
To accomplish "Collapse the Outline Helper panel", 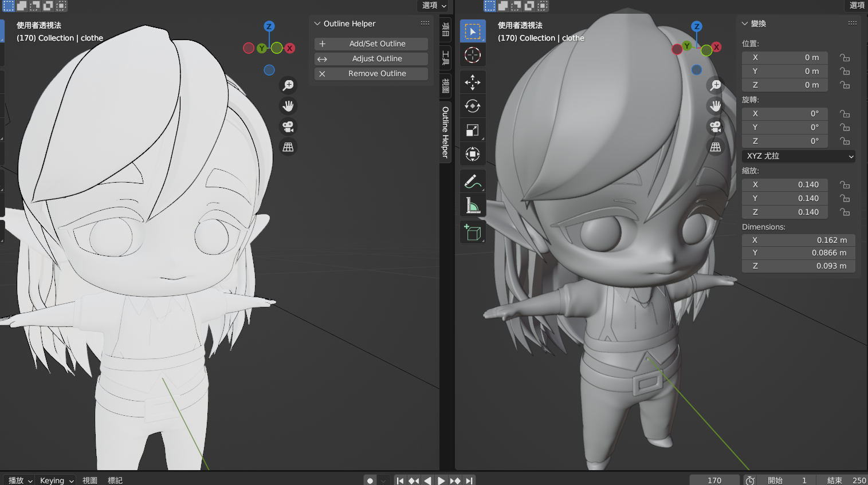I will click(317, 23).
